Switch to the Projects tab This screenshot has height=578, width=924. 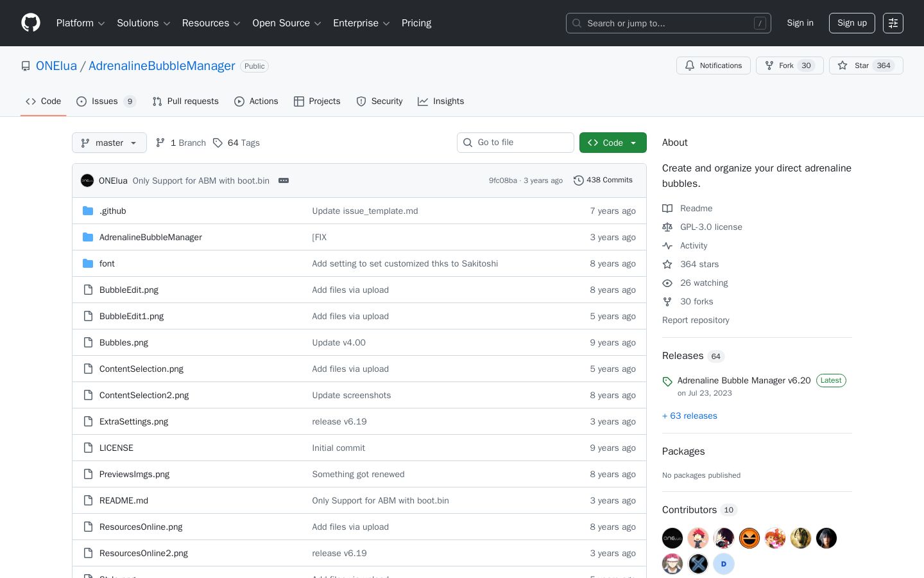[x=317, y=101]
